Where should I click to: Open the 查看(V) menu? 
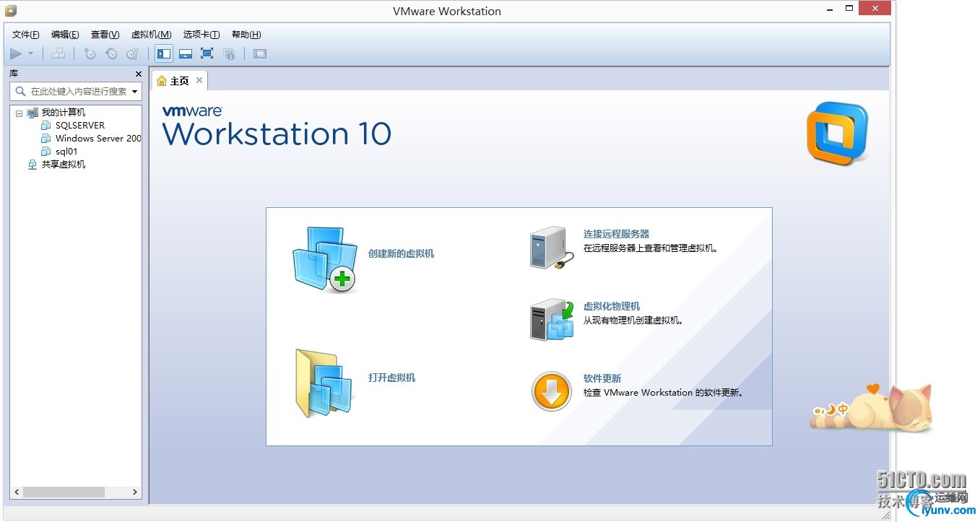[x=105, y=35]
